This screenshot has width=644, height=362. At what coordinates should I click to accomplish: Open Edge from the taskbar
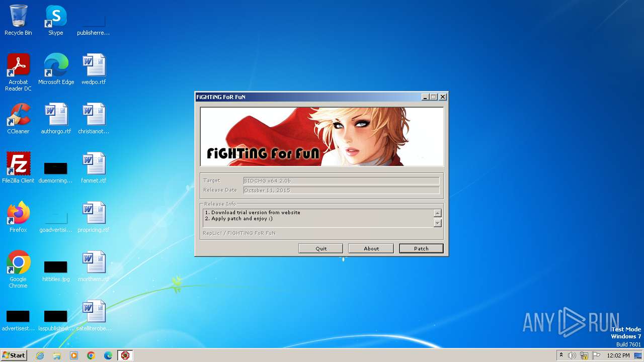pos(108,355)
